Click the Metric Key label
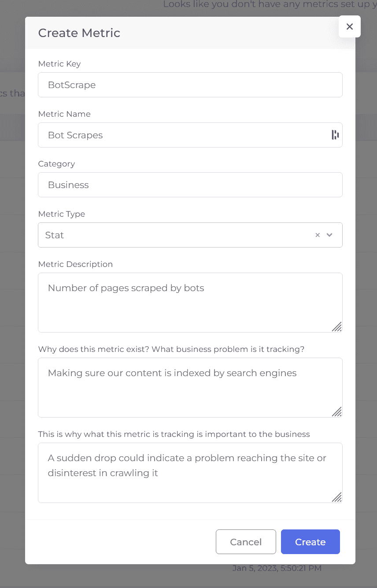The image size is (377, 588). pyautogui.click(x=59, y=64)
